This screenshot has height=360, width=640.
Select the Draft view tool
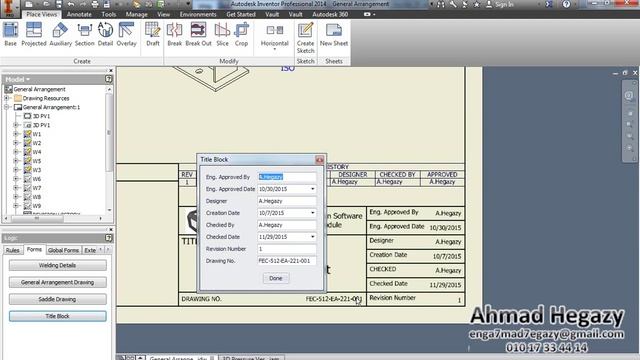click(153, 34)
